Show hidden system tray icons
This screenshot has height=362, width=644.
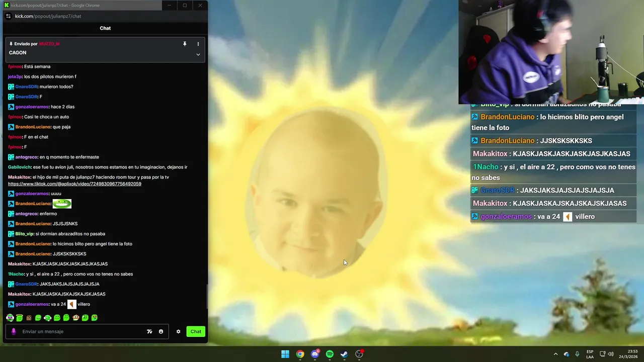pyautogui.click(x=555, y=354)
